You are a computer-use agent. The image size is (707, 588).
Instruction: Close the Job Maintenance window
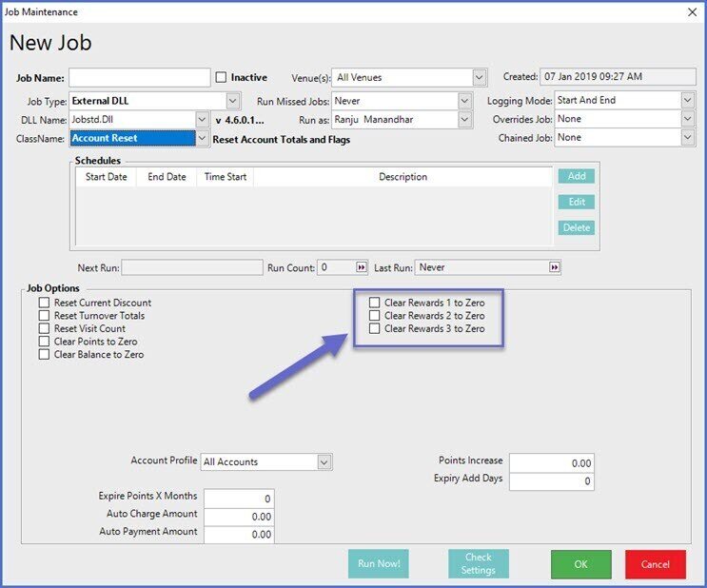tap(691, 12)
